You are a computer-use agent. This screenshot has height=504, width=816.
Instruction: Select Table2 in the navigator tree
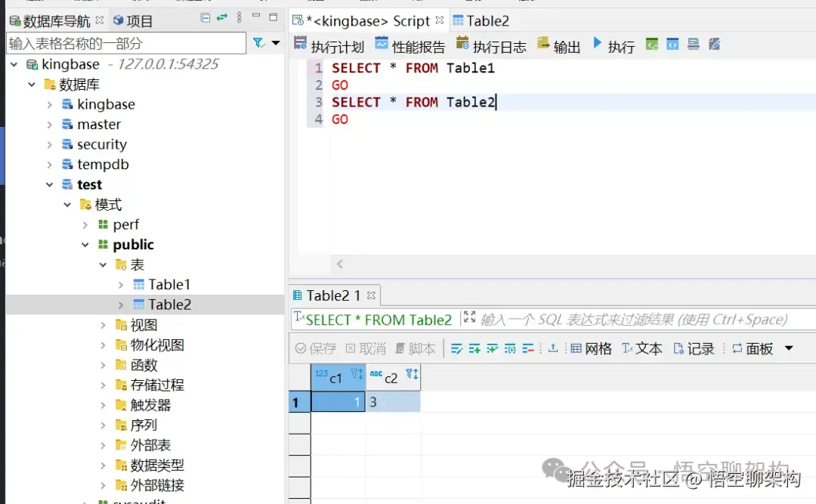(170, 305)
